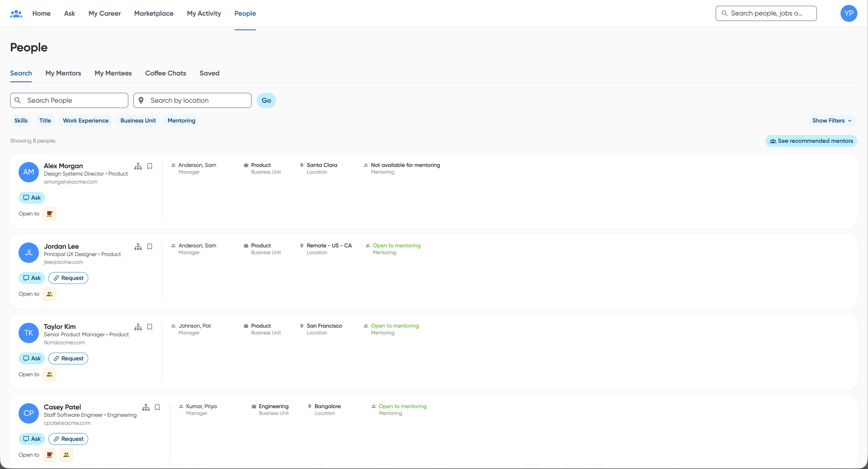Click Jordan Lee's org chart icon
Viewport: 868px width, 469px height.
click(x=138, y=247)
